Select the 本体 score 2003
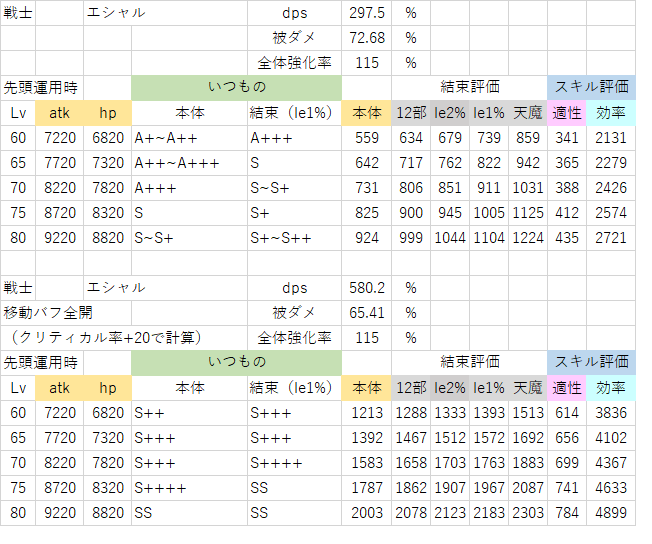This screenshot has height=544, width=652. coord(366,513)
